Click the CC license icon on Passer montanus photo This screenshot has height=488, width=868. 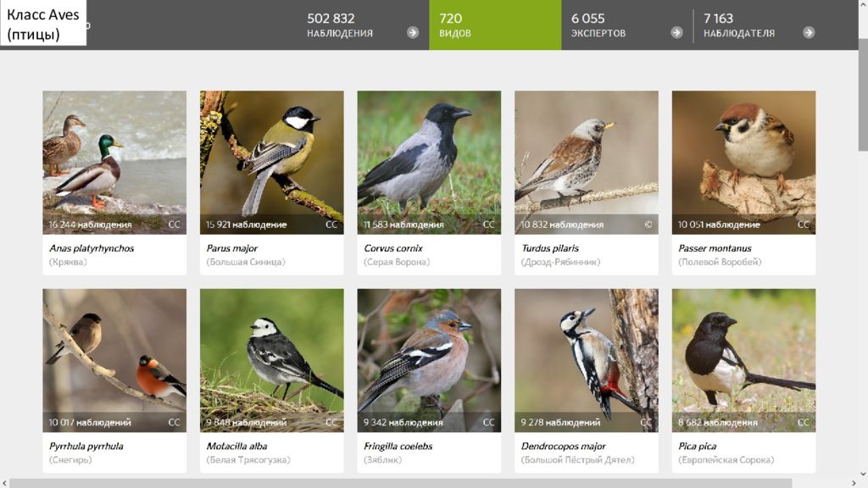tap(804, 225)
